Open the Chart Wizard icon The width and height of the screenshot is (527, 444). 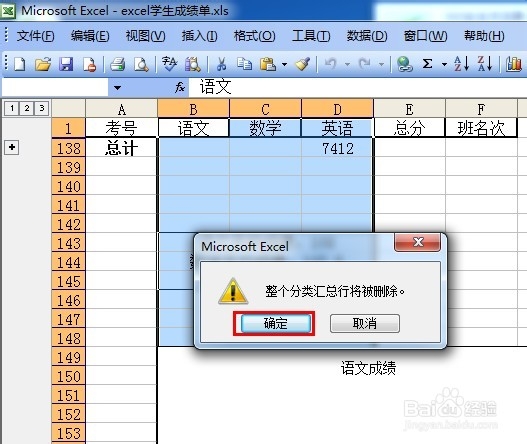[514, 64]
